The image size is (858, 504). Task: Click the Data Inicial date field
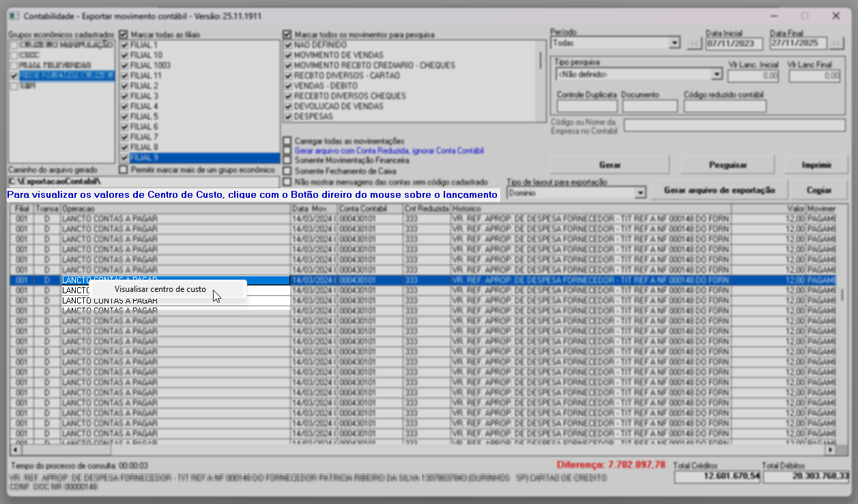pos(733,43)
